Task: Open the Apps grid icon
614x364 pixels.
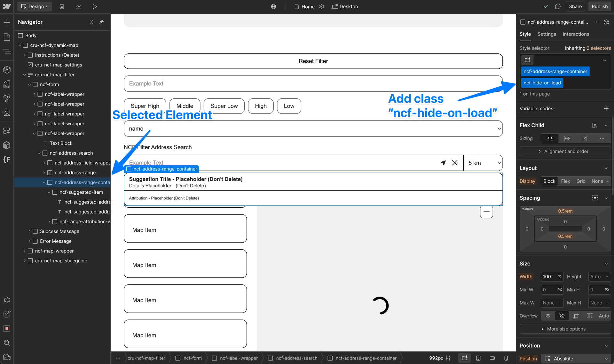Action: (7, 131)
